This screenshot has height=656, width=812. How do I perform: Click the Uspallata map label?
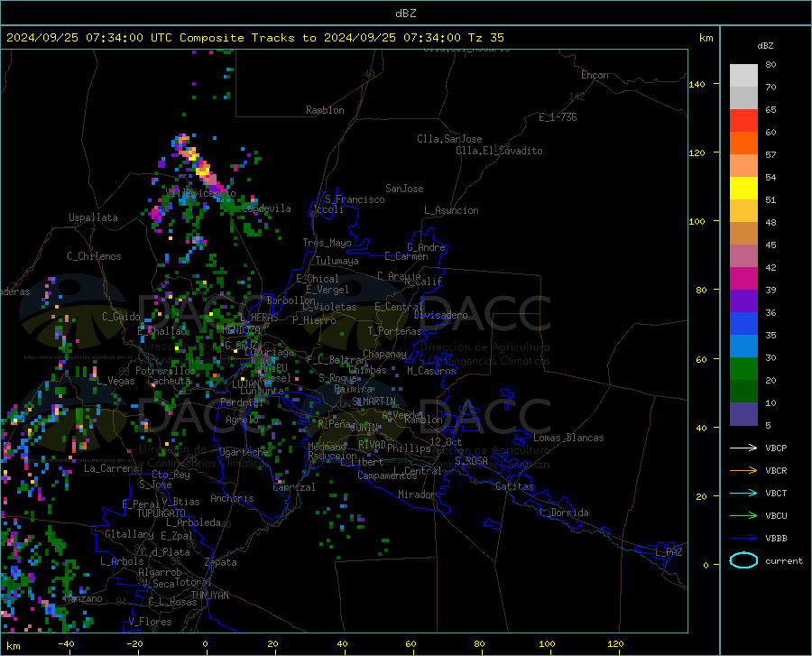coord(93,217)
